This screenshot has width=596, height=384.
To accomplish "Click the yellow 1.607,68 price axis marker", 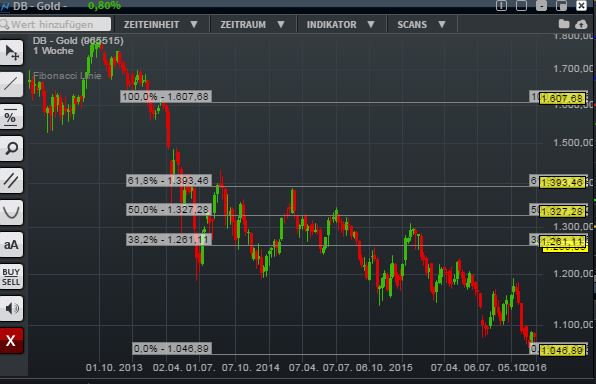I will point(562,98).
